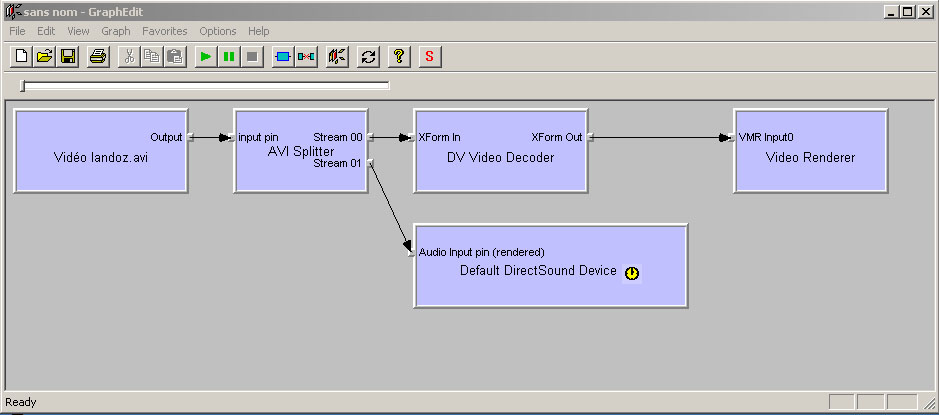
Task: Click the Audio Input pin (rendered)
Action: 411,253
